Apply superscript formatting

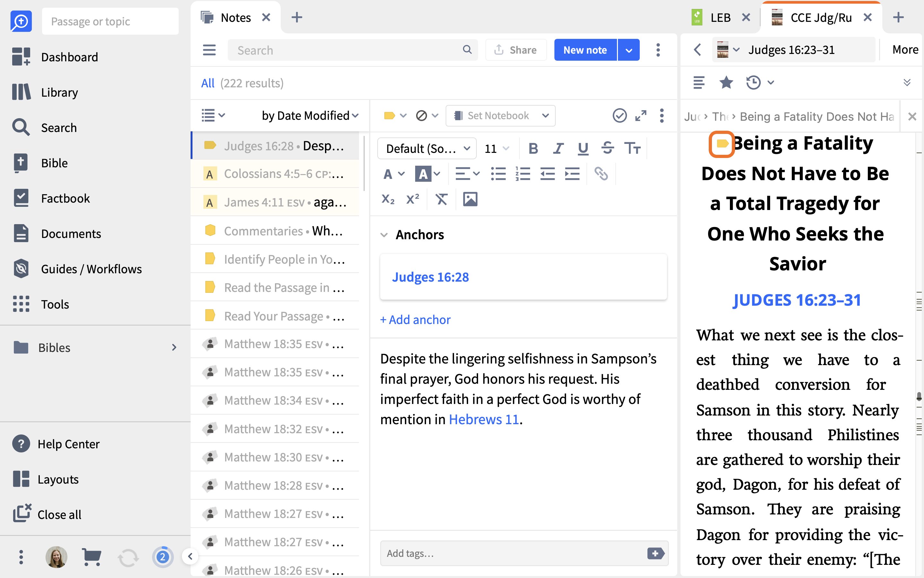coord(412,199)
